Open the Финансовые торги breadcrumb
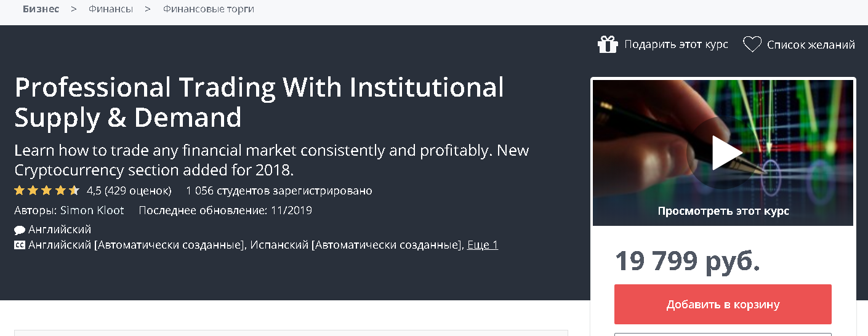868x336 pixels. (x=208, y=9)
